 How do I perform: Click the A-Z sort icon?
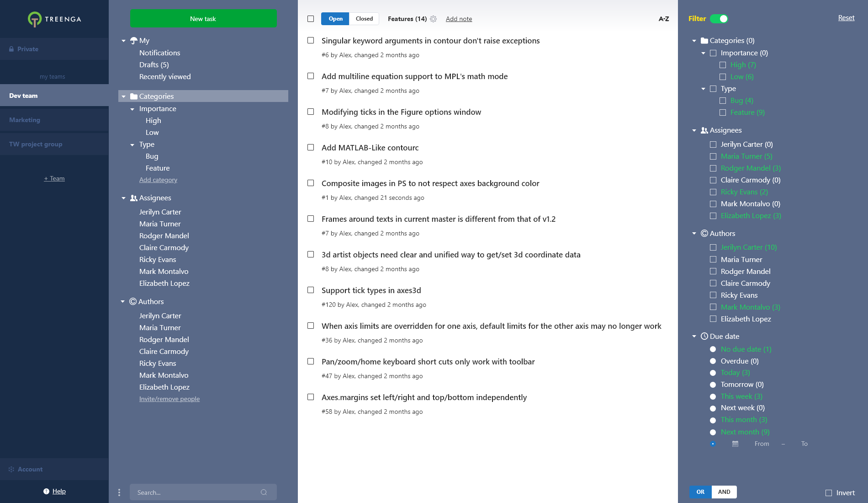[664, 19]
